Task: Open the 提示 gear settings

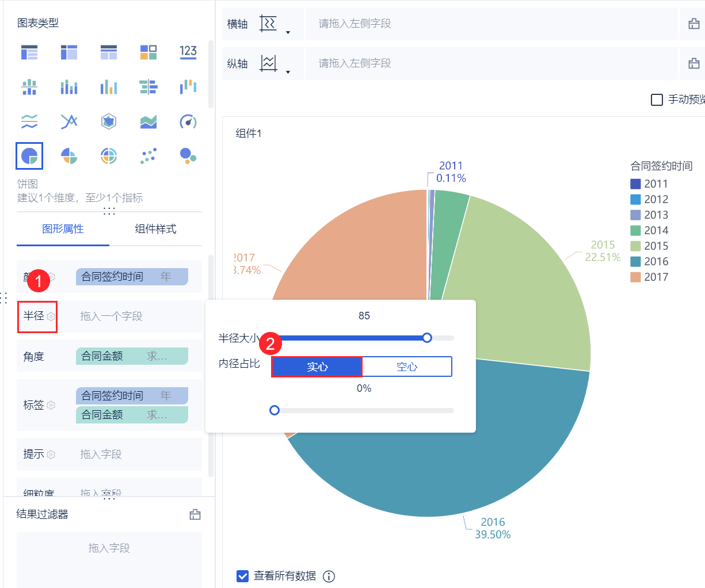Action: (51, 455)
